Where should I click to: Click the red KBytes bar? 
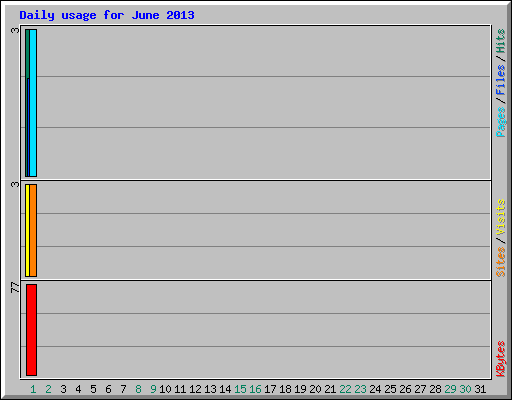[x=31, y=330]
